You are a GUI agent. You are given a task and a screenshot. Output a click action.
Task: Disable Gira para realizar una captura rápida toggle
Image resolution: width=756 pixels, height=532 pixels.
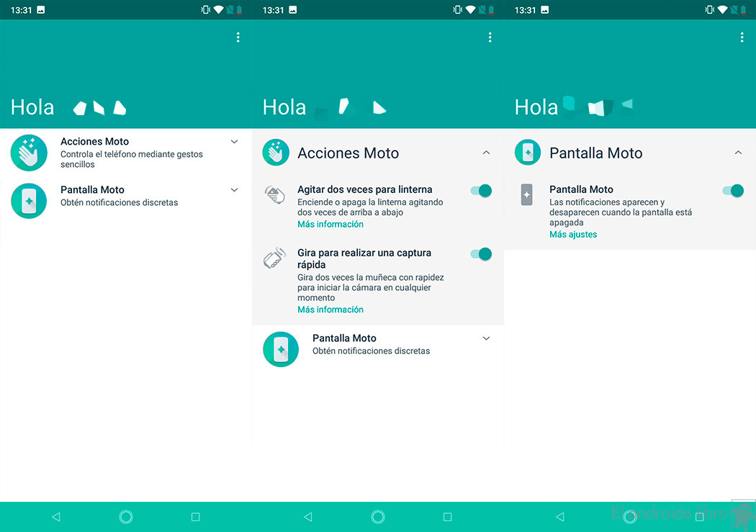[x=481, y=254]
